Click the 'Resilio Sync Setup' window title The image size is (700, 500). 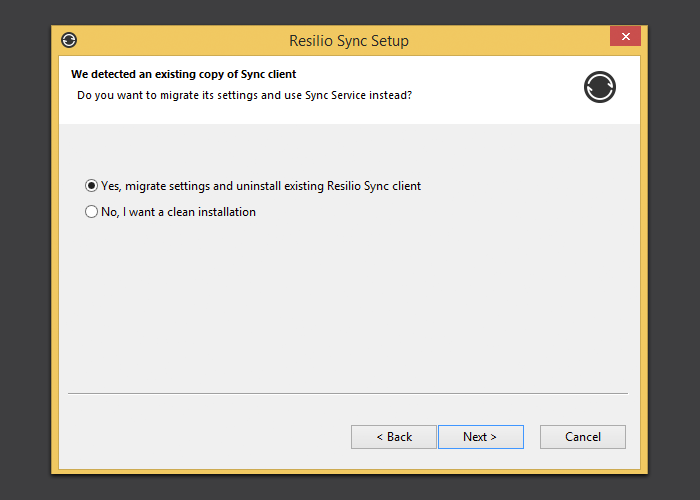tap(349, 41)
